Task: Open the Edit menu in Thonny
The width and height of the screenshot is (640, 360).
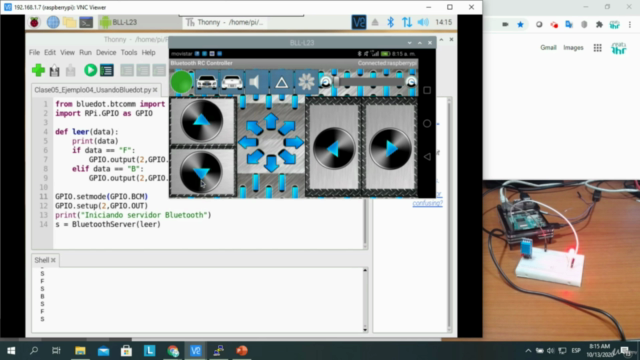Action: [x=50, y=53]
